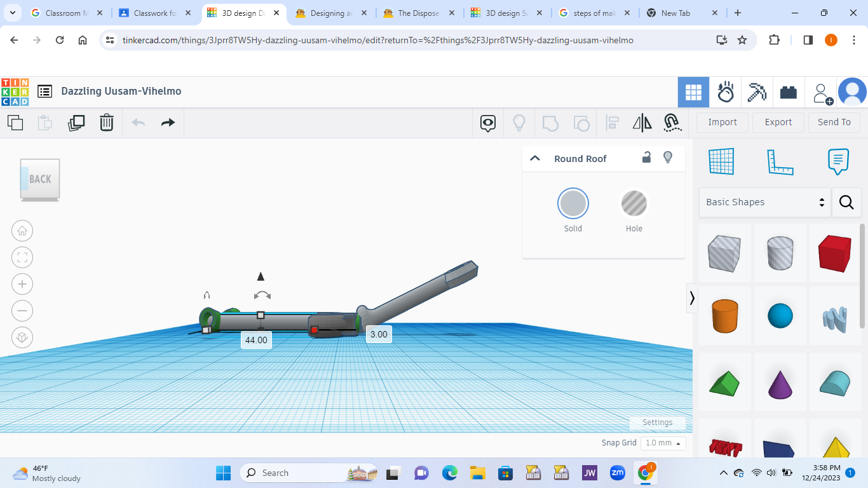Toggle the lock editing padlock icon
This screenshot has width=868, height=488.
click(x=646, y=158)
